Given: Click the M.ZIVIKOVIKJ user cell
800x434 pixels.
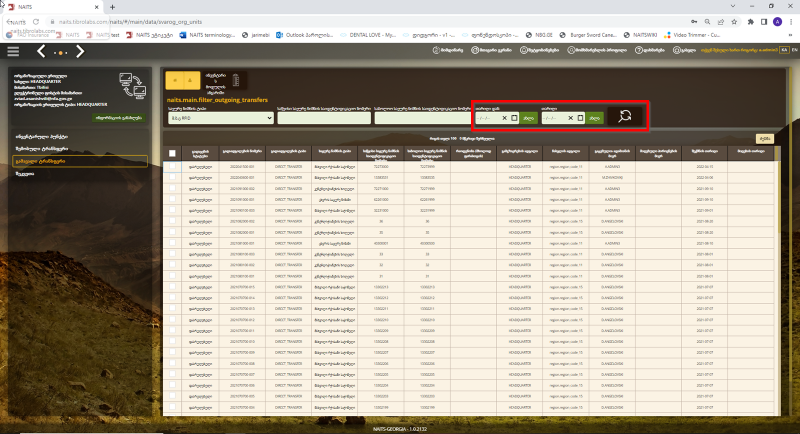Looking at the screenshot, I should click(612, 177).
